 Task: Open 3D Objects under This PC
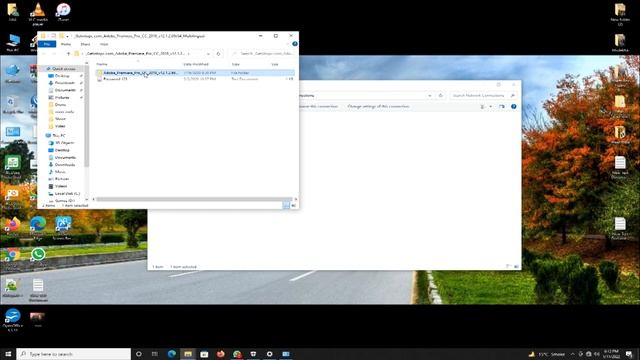[64, 143]
